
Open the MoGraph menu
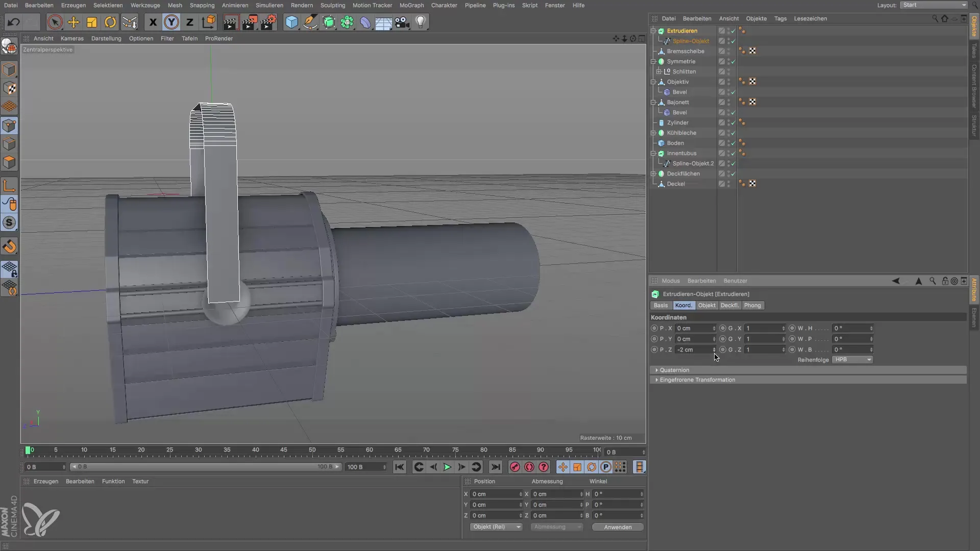[x=412, y=5]
